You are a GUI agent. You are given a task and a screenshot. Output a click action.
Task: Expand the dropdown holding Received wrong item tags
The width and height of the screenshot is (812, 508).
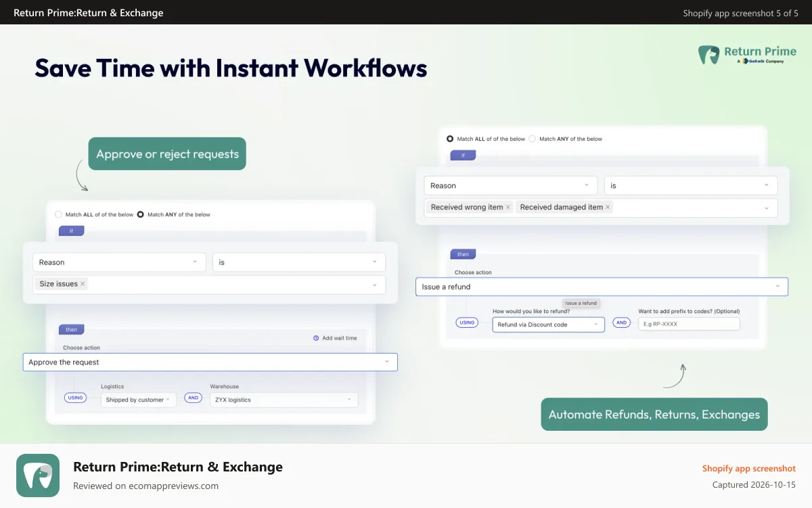(x=767, y=208)
